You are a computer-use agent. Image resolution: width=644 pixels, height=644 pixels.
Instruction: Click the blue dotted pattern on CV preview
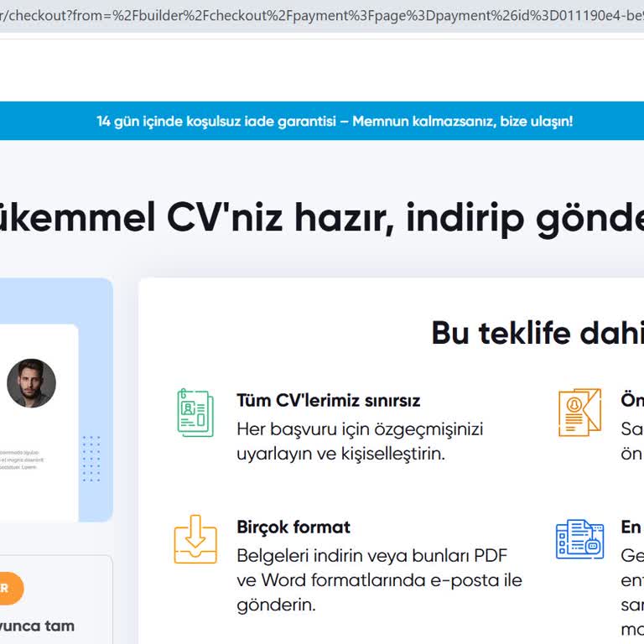coord(91,459)
